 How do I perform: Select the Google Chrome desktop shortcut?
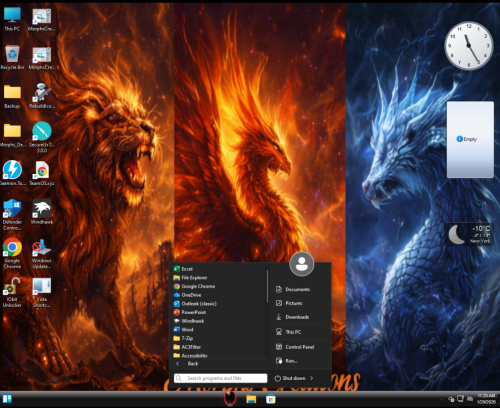point(12,253)
